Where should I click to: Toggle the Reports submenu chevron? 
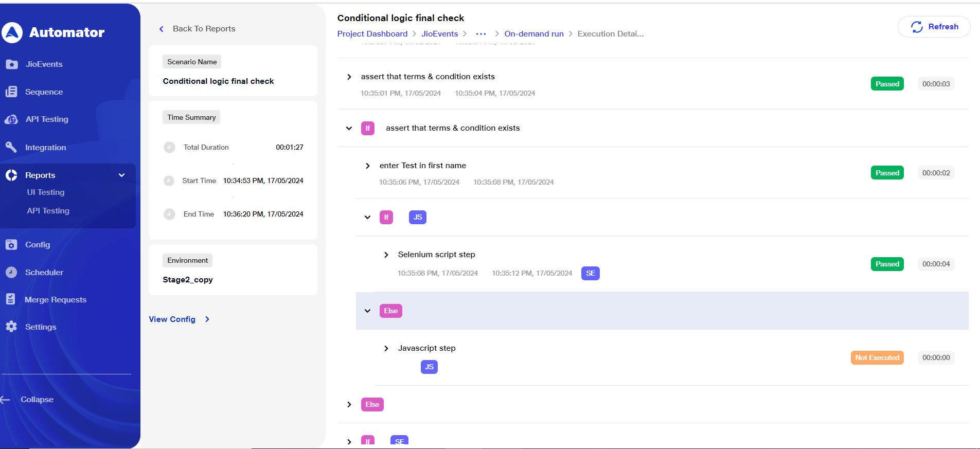[x=122, y=175]
